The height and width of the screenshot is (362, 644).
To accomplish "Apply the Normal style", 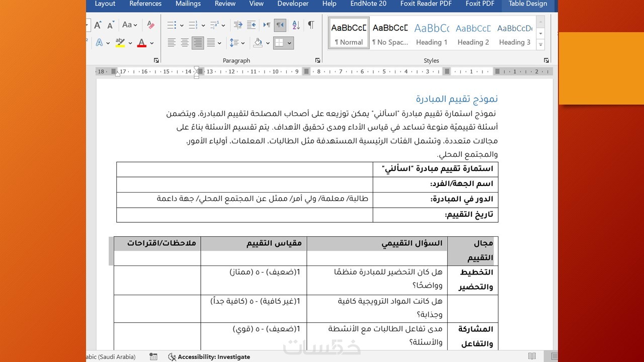I will (x=349, y=34).
